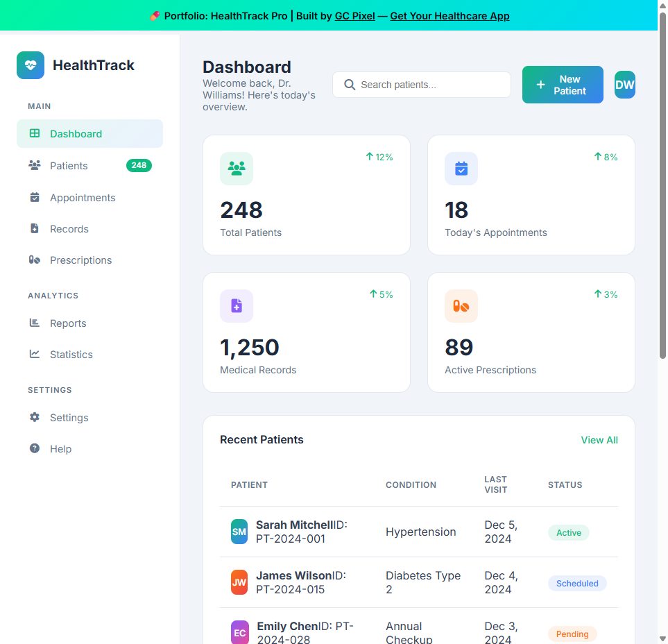Open Reports using the bar-chart icon
The height and width of the screenshot is (644, 668).
tap(34, 323)
